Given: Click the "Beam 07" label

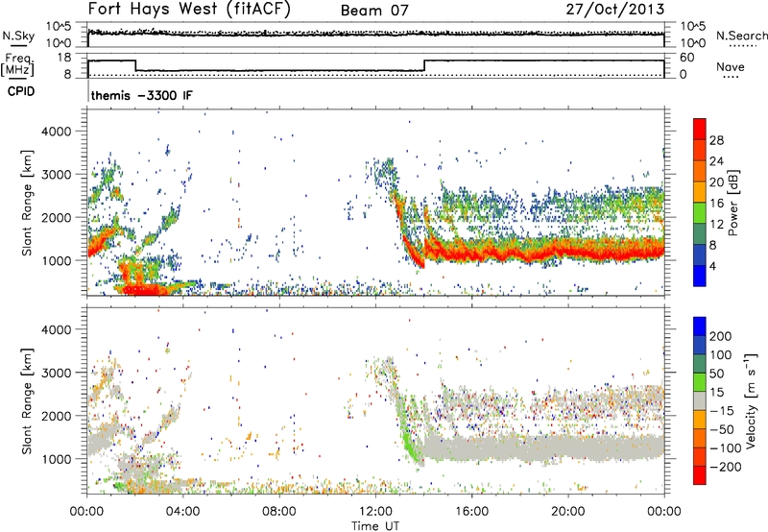Looking at the screenshot, I should click(374, 11).
